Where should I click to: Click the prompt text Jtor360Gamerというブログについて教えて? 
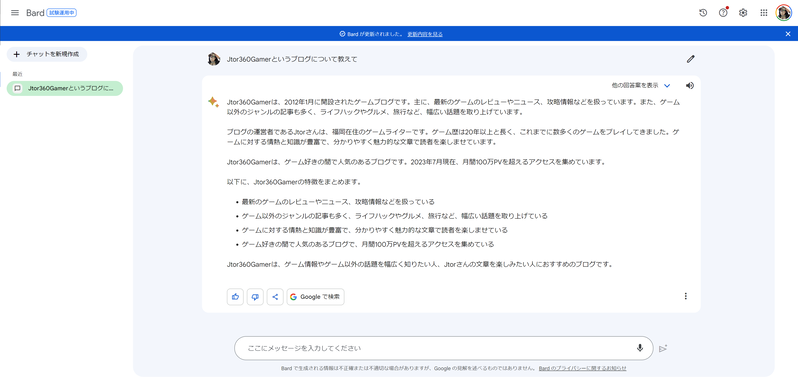[x=292, y=59]
